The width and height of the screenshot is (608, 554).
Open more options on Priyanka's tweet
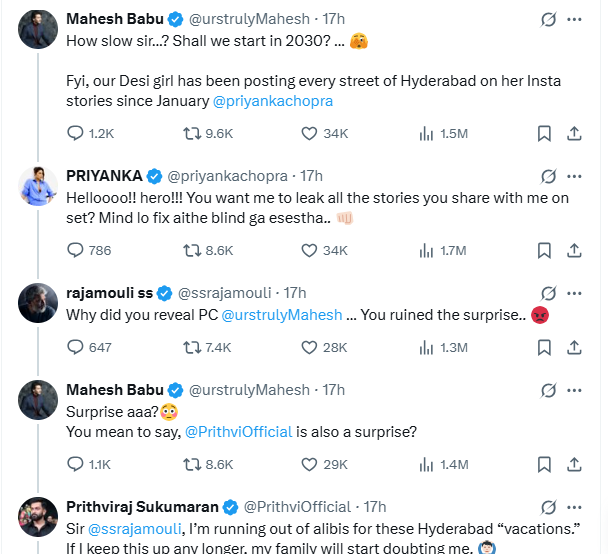point(574,175)
